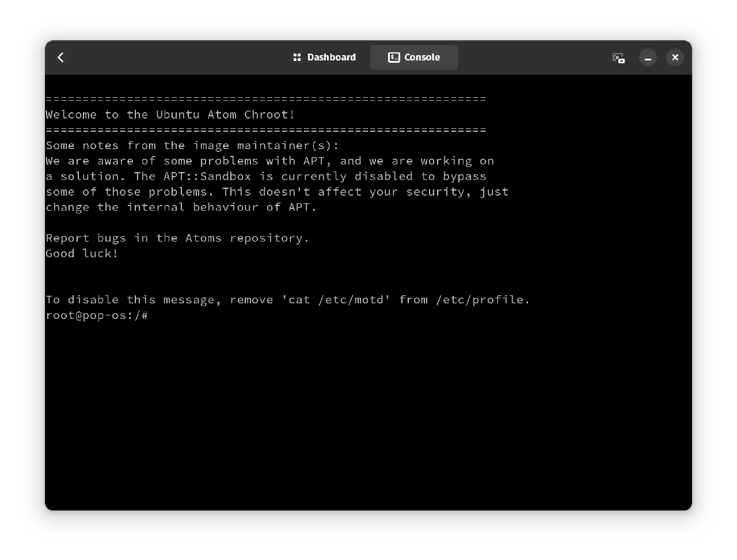Go back using the header arrow
The width and height of the screenshot is (737, 560).
[60, 57]
